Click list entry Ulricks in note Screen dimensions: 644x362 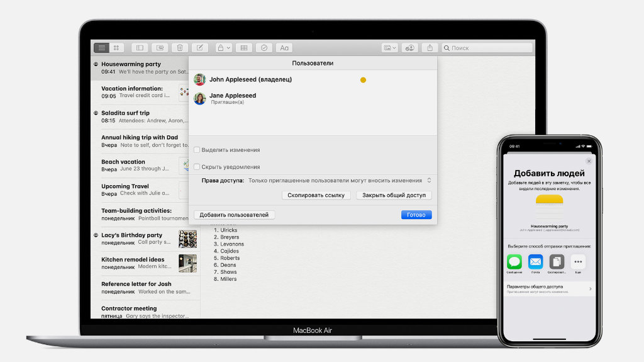(x=229, y=230)
